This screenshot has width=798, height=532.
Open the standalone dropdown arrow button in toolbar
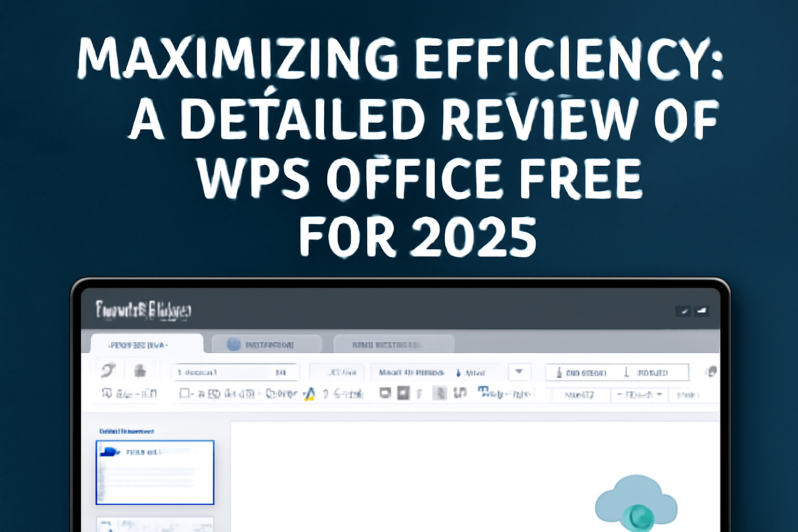518,372
